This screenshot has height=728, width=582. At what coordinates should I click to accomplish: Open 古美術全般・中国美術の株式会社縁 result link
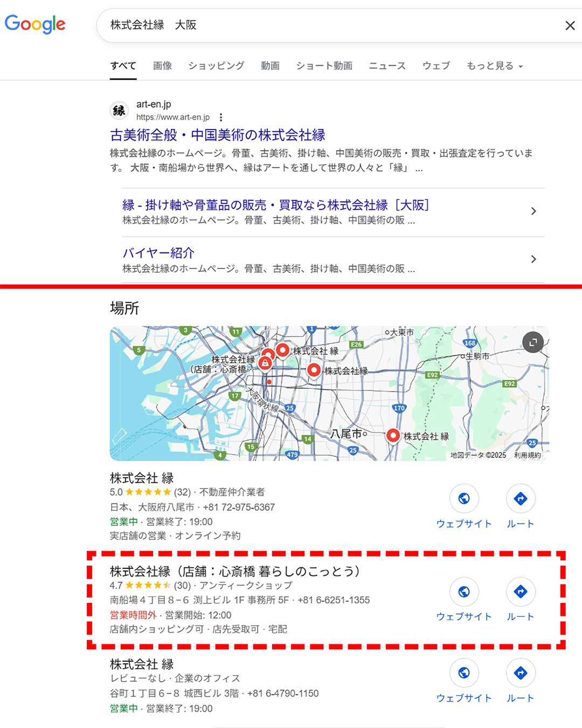click(218, 135)
